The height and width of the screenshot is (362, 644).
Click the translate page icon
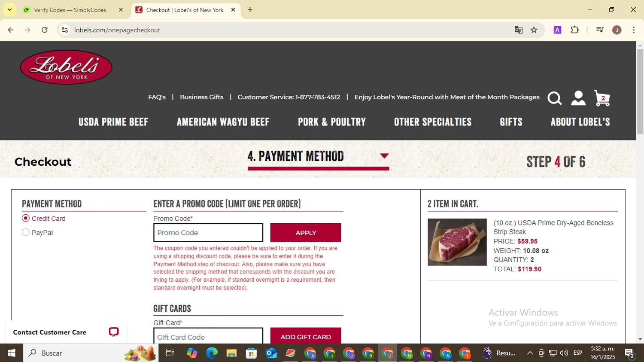pos(519,30)
